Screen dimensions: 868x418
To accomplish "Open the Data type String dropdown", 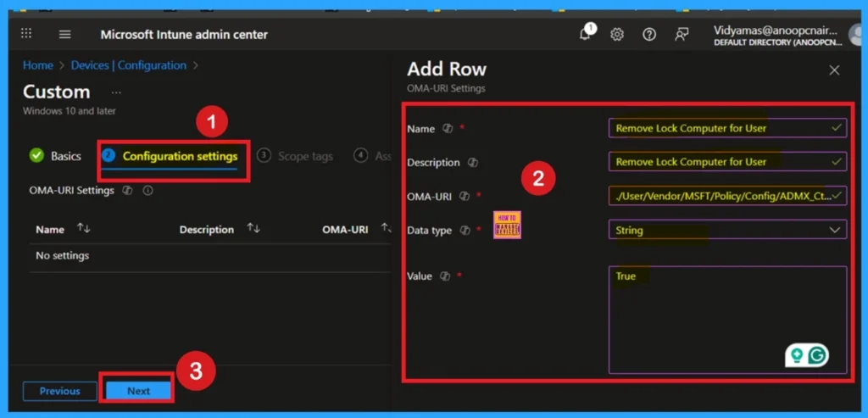I will coord(727,230).
